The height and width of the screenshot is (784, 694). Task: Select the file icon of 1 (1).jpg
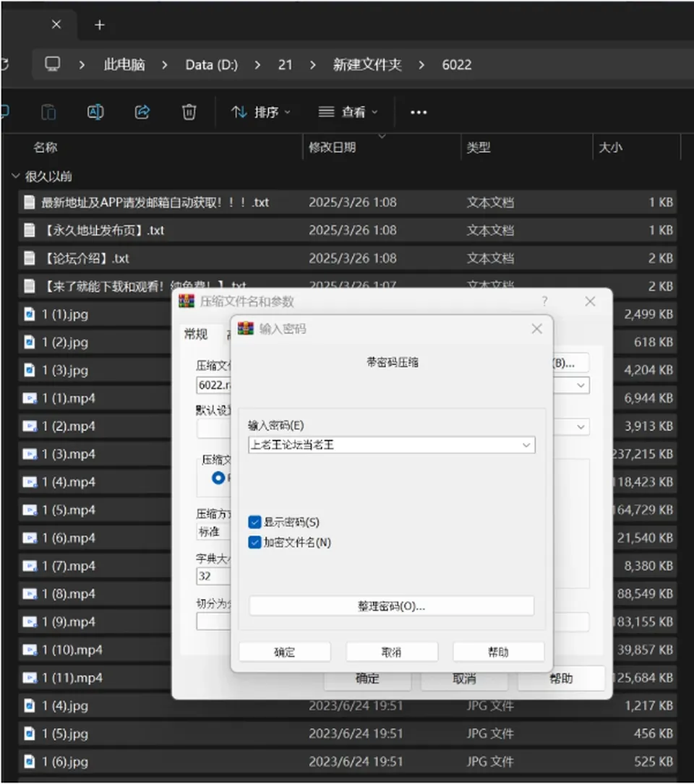coord(30,314)
